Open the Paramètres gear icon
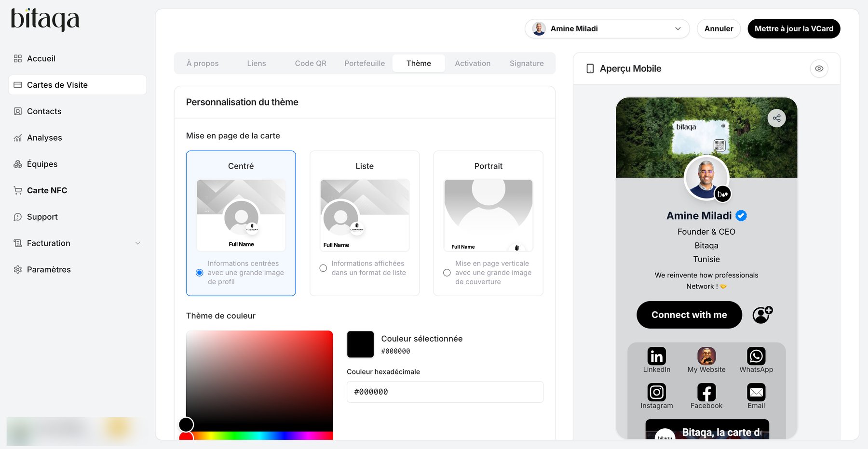The image size is (868, 449). point(18,270)
